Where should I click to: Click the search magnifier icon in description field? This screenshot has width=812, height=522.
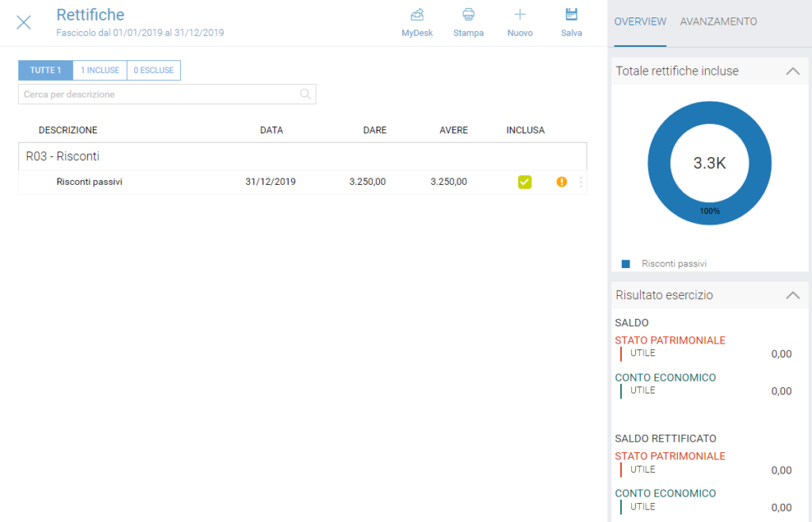[x=305, y=94]
